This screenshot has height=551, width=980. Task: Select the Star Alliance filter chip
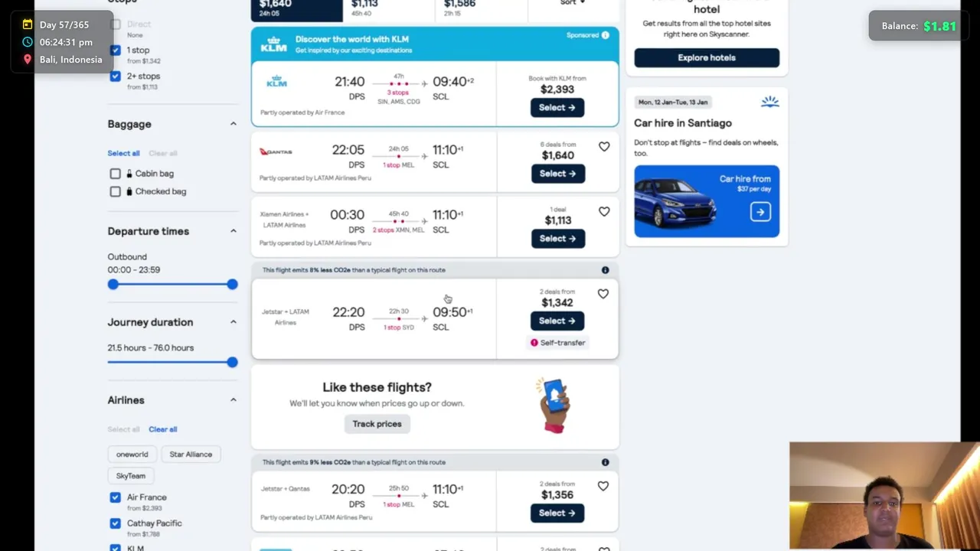(191, 455)
